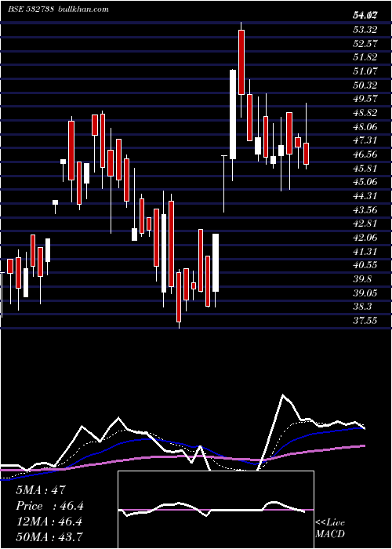Click the 46.56 price axis label
392x549 pixels.
[x=365, y=155]
